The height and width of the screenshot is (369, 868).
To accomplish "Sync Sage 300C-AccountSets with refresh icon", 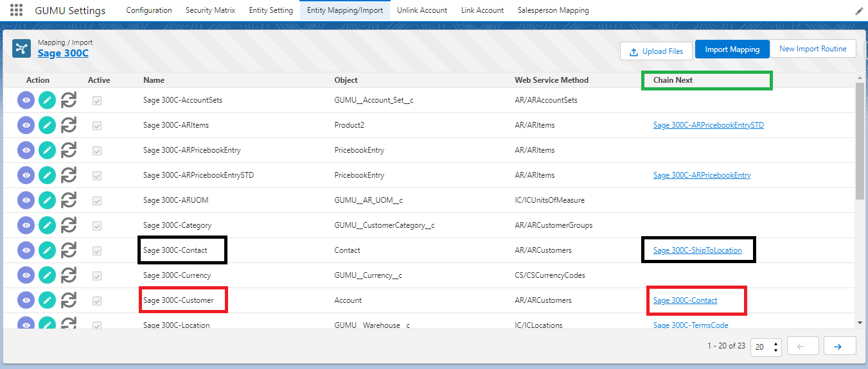I will tap(68, 101).
